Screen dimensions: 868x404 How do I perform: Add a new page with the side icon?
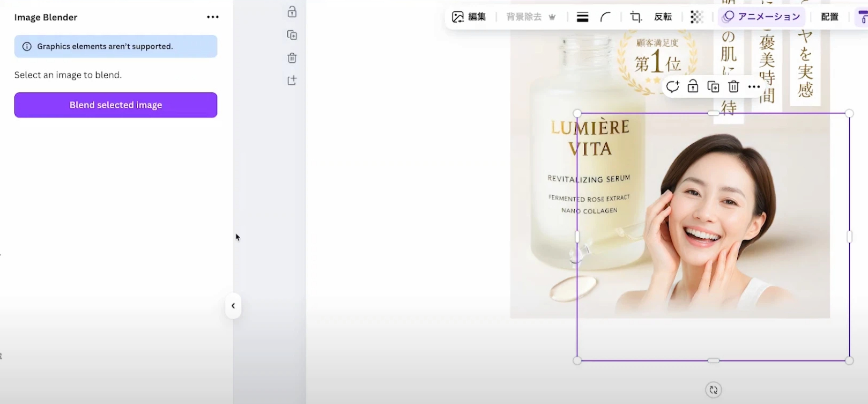pos(292,80)
